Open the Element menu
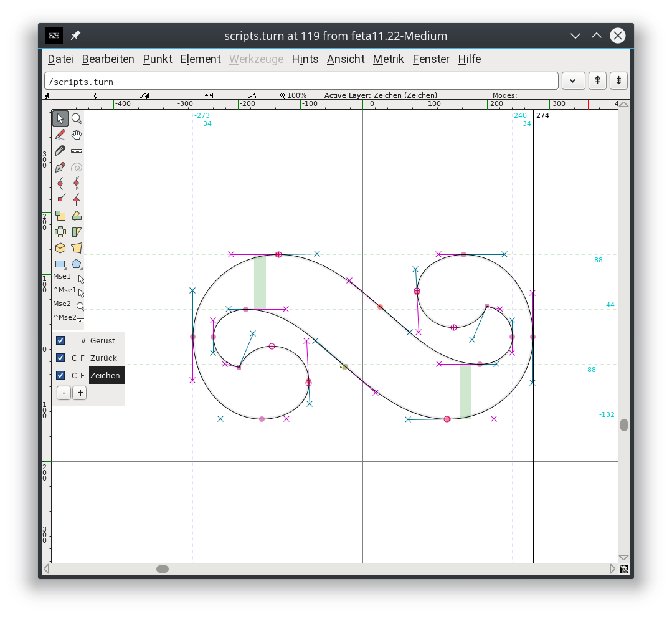 tap(200, 59)
